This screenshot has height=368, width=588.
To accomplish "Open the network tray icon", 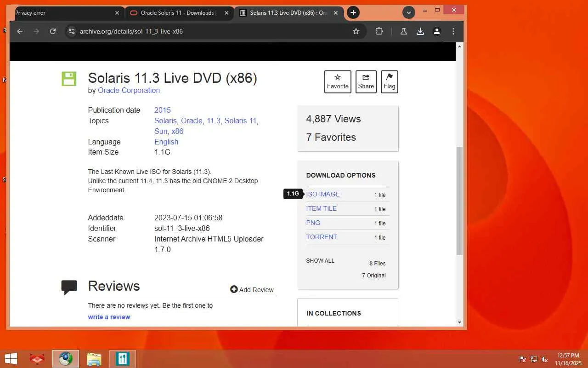I will tap(533, 359).
